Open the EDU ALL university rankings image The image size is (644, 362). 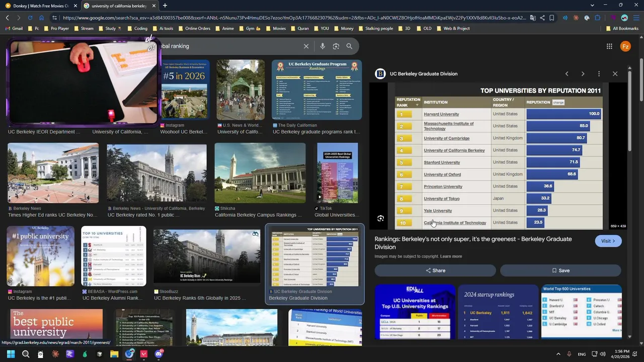pyautogui.click(x=415, y=312)
